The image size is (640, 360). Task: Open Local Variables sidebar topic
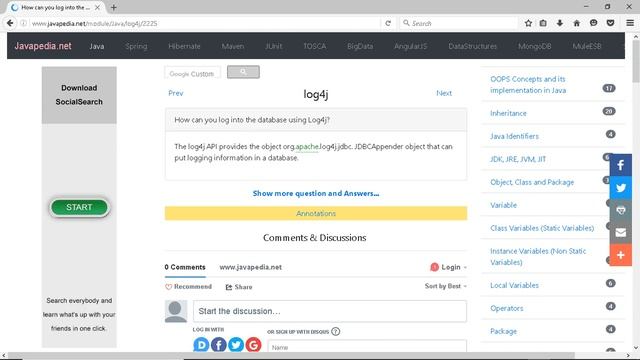(x=514, y=285)
